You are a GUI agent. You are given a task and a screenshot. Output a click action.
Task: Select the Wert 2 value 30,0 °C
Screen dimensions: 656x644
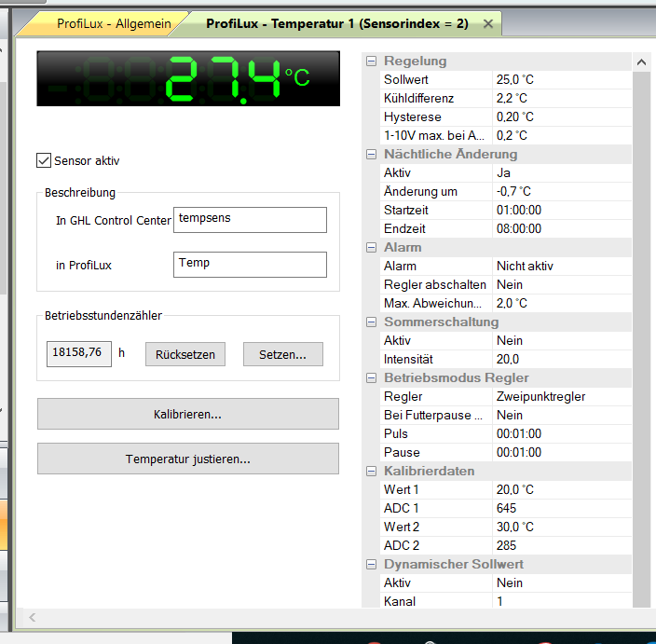pyautogui.click(x=562, y=527)
